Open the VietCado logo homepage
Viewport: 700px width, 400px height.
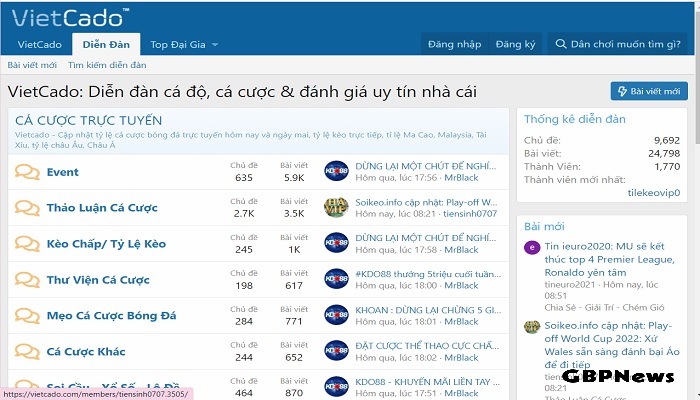[70, 18]
